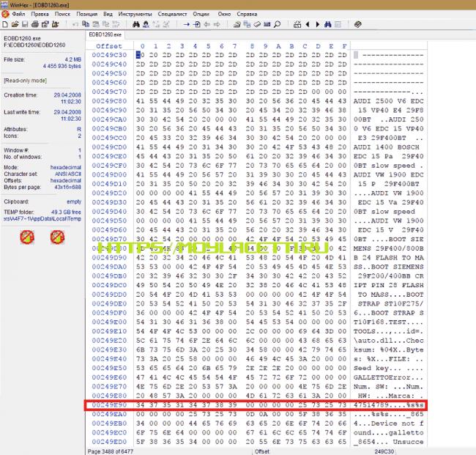Click ASCII text 'ound....galletto'

pos(388,432)
